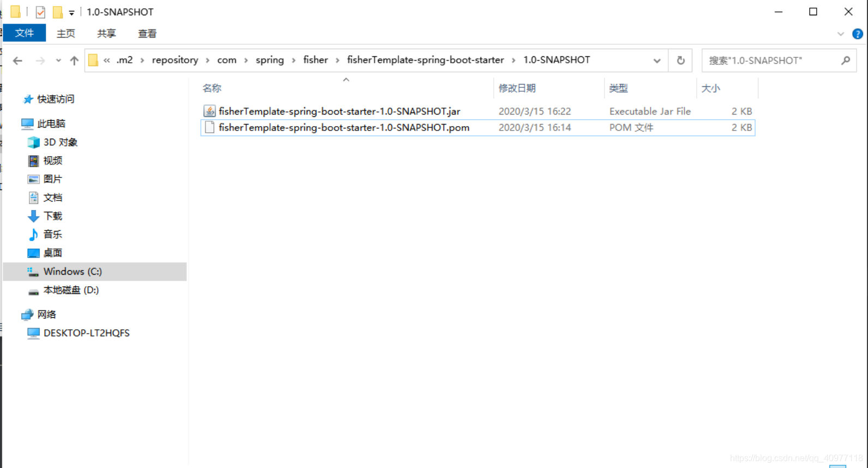Screen dimensions: 868x468
Task: Click the This PC monitor icon
Action: pyautogui.click(x=27, y=123)
